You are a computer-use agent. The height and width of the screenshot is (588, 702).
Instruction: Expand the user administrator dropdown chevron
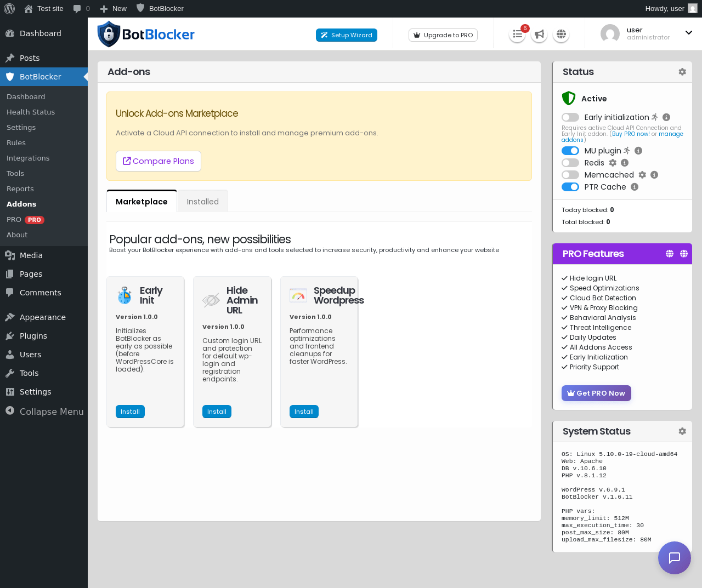[x=689, y=33]
